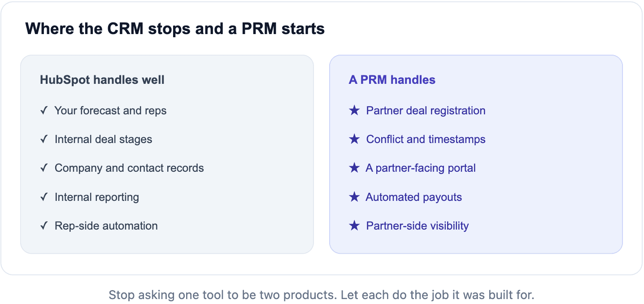The image size is (644, 304).
Task: Click the checkmark beside Internal reporting
Action: click(44, 197)
